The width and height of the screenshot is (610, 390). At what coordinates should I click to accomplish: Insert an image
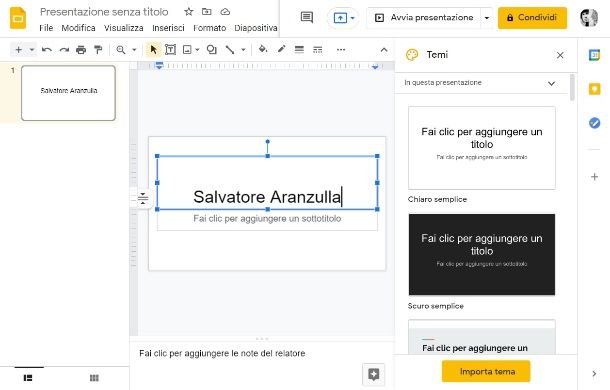[x=187, y=49]
